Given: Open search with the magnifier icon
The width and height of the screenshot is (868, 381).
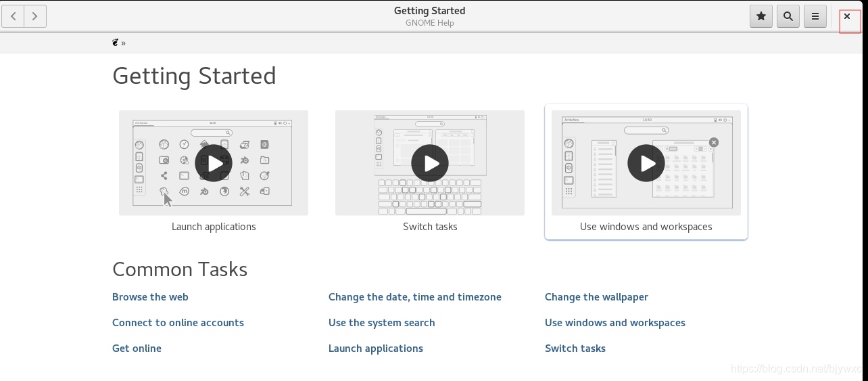Looking at the screenshot, I should (788, 16).
